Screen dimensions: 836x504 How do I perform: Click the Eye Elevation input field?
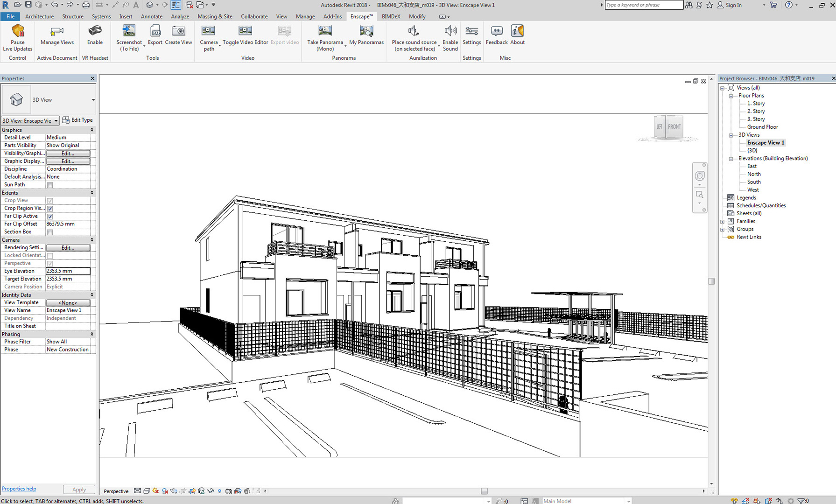(x=68, y=271)
